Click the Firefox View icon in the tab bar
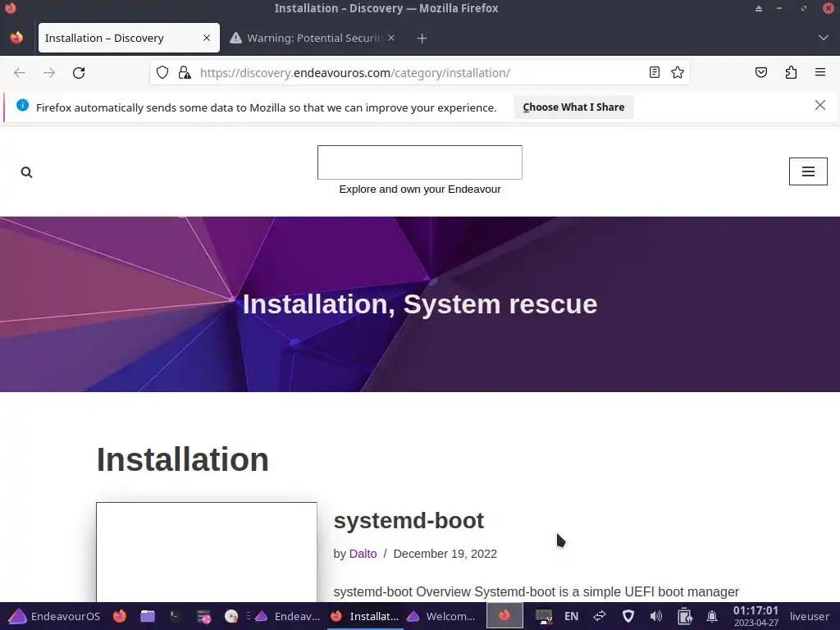This screenshot has height=630, width=840. tap(16, 38)
